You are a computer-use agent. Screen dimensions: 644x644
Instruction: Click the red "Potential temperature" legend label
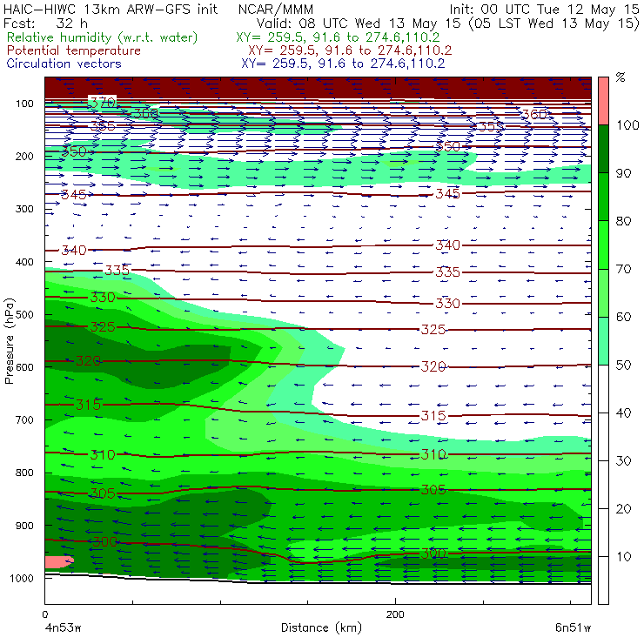coord(74,50)
